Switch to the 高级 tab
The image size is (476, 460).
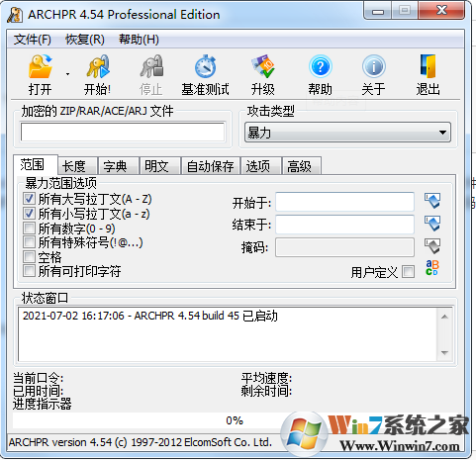pos(302,166)
